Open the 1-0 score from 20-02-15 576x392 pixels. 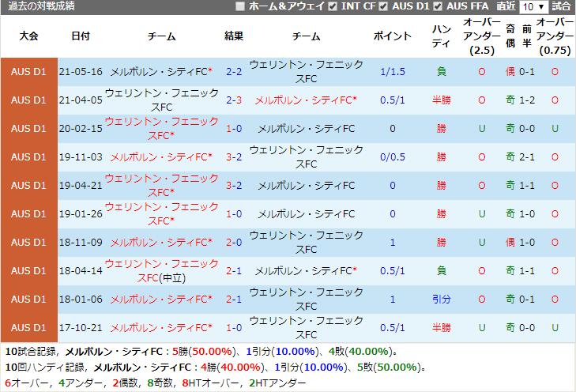tap(234, 129)
